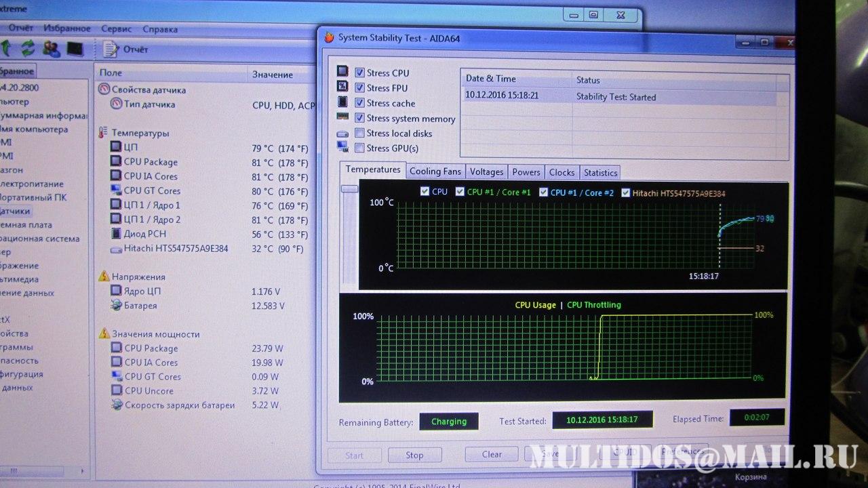The image size is (868, 488).
Task: Click the users toolbar icon
Action: coord(51,48)
